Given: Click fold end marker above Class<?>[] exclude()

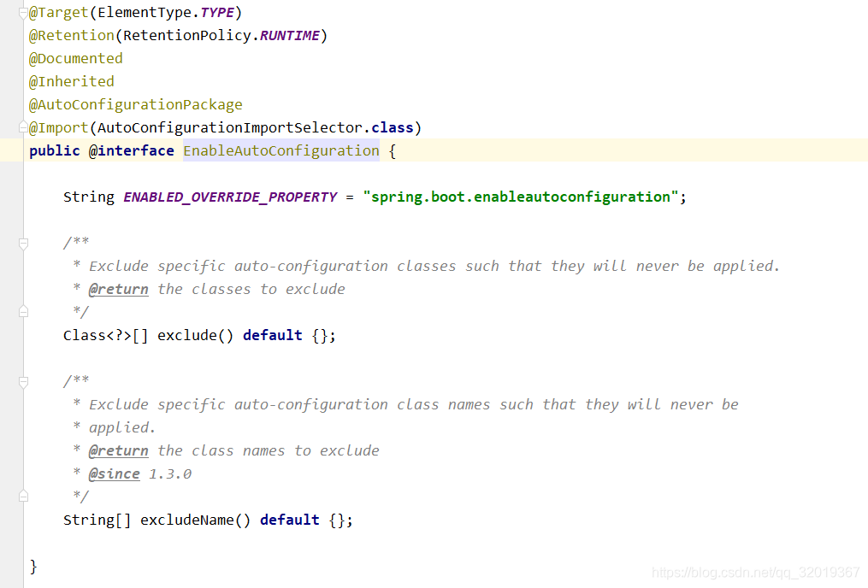Looking at the screenshot, I should [x=23, y=311].
